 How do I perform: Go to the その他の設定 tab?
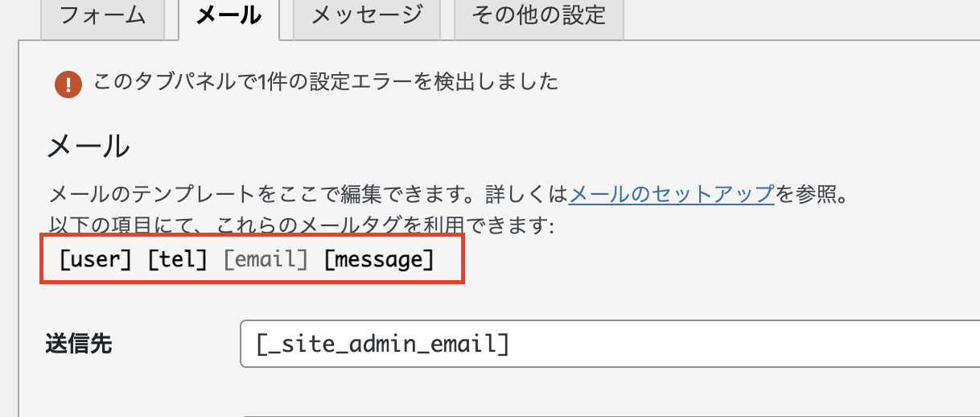tap(538, 16)
